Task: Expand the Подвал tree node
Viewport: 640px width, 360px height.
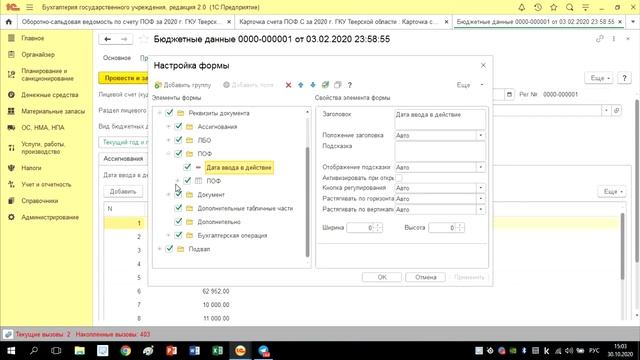Action: click(159, 249)
